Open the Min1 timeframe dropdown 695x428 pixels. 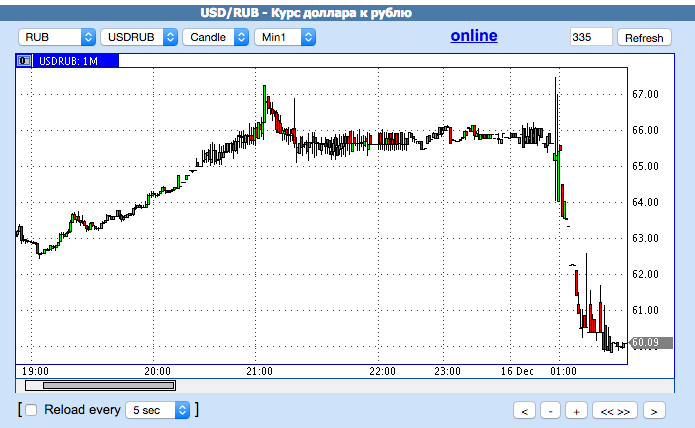(285, 37)
